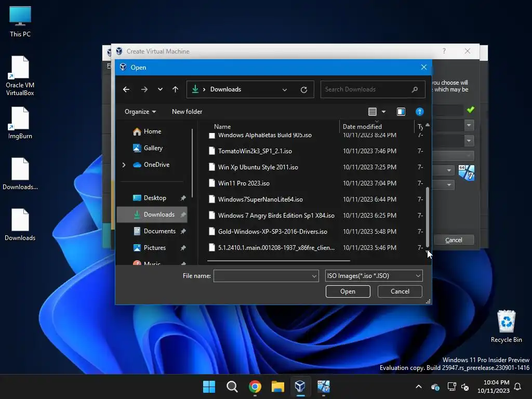Select TomatoWin2k3_SP1_2.1.iso file
The width and height of the screenshot is (532, 399).
255,151
